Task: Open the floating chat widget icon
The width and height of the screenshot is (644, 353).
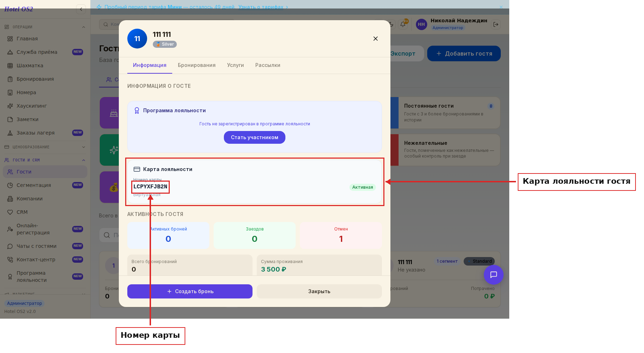Action: coord(493,275)
